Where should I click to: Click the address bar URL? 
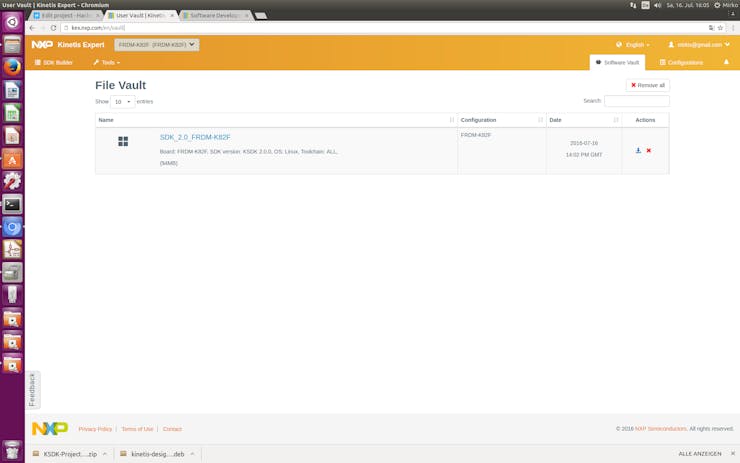pyautogui.click(x=98, y=28)
